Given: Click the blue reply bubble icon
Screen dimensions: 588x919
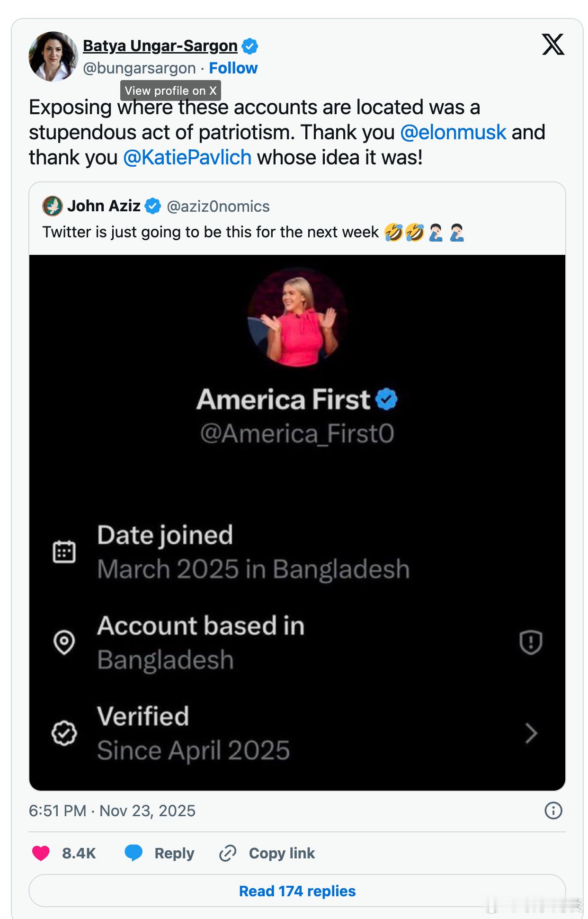Looking at the screenshot, I should tap(134, 852).
